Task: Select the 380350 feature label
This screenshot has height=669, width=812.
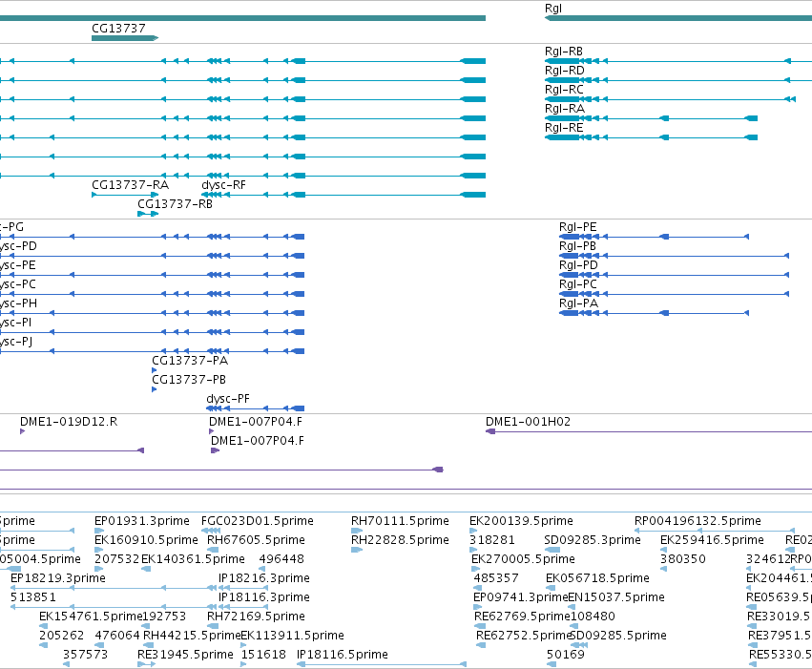Action: (683, 558)
